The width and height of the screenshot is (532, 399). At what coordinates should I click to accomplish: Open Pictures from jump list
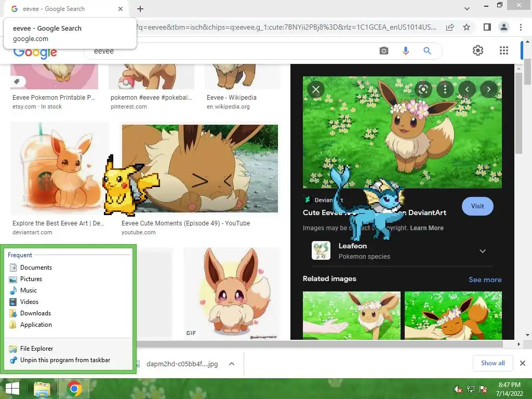coord(31,279)
